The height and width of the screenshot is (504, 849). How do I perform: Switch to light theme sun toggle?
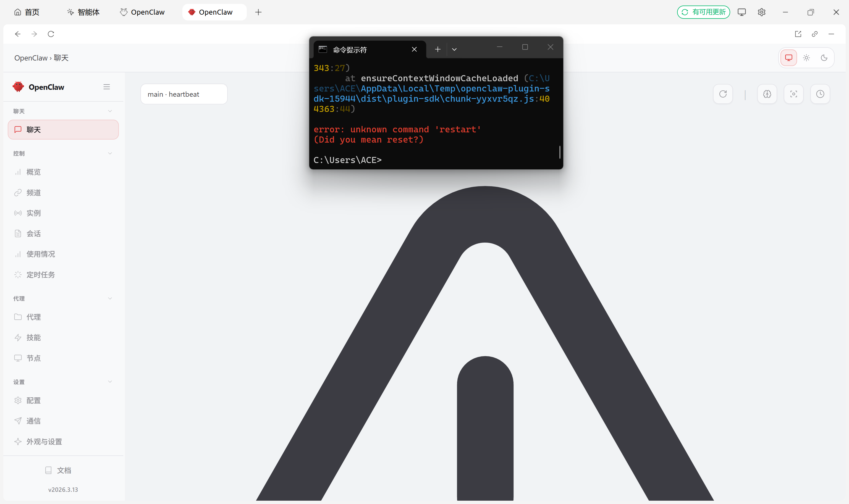point(806,58)
